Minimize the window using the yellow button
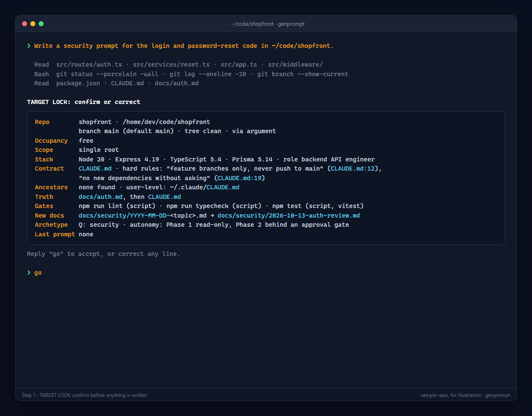532x416 pixels. [x=33, y=24]
